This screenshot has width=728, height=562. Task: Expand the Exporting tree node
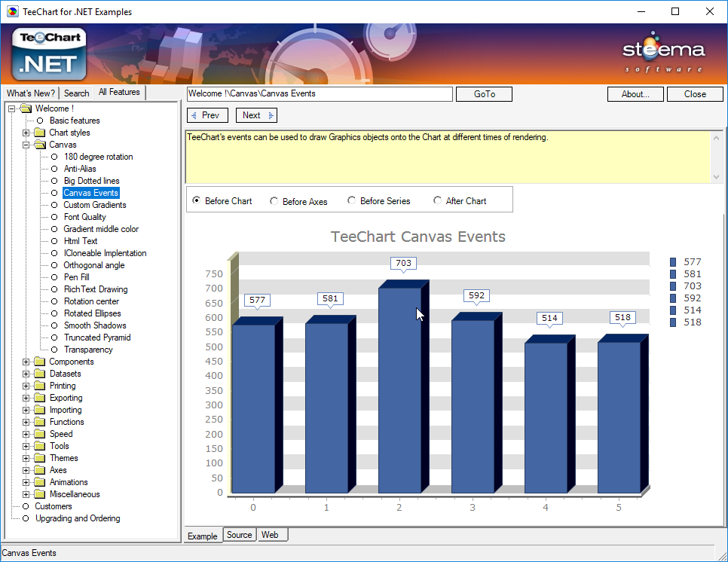tap(26, 399)
